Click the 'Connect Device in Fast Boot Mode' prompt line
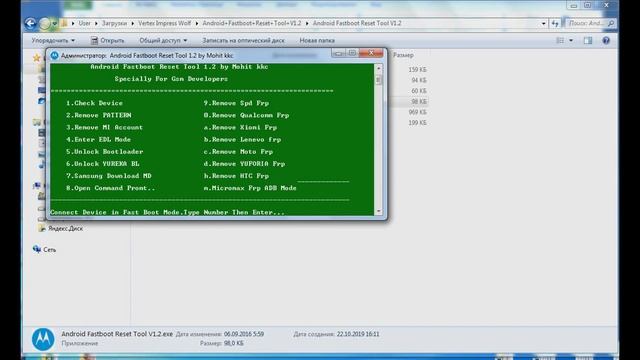The image size is (640, 360). pyautogui.click(x=167, y=212)
